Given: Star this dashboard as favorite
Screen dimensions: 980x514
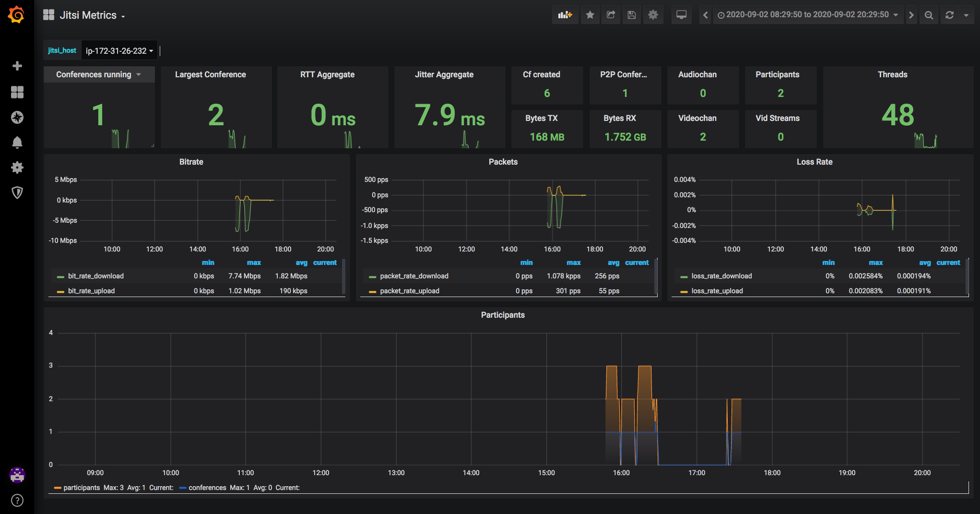Looking at the screenshot, I should (x=590, y=15).
